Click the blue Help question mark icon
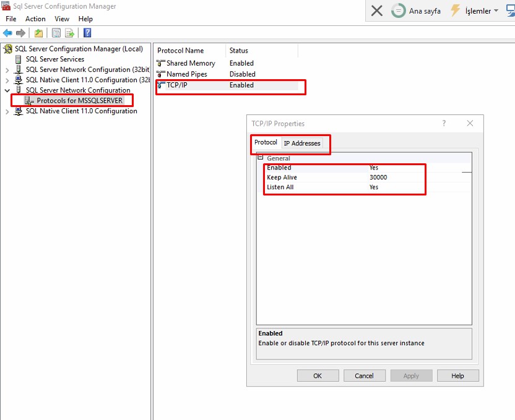This screenshot has height=420, width=515. (87, 33)
